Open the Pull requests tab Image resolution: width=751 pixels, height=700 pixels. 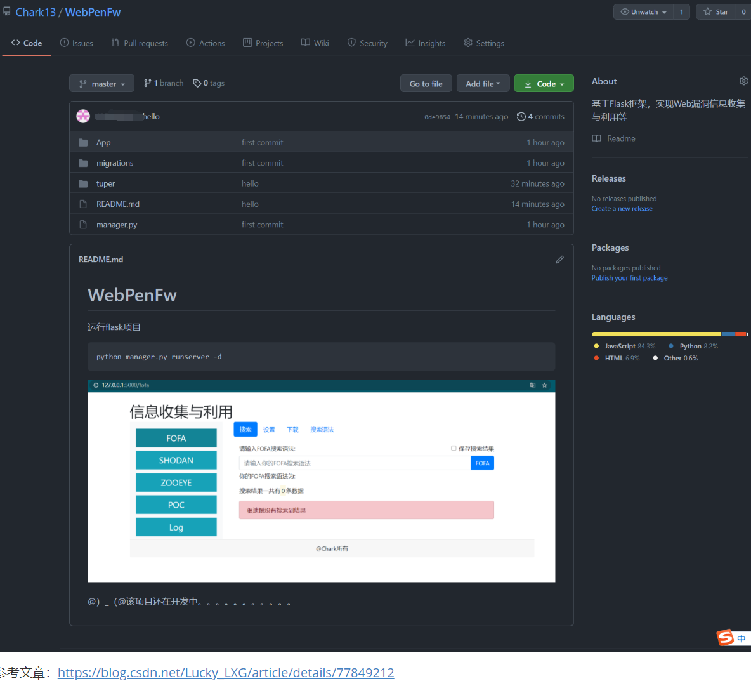tap(140, 43)
